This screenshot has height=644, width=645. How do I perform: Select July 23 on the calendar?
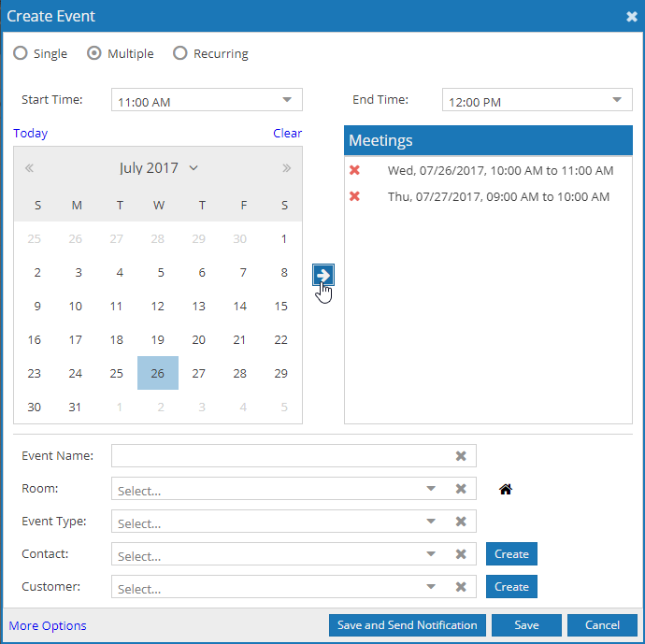[x=35, y=373]
